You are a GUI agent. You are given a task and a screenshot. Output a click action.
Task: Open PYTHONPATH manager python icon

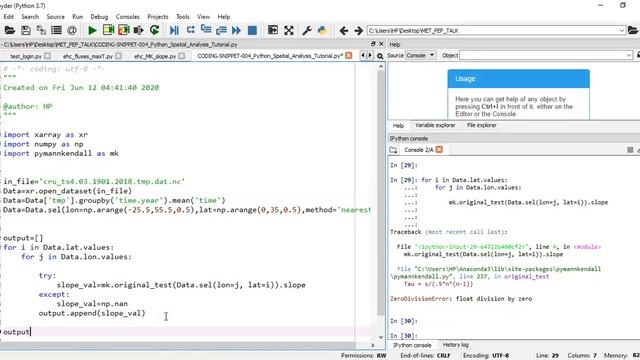322,30
